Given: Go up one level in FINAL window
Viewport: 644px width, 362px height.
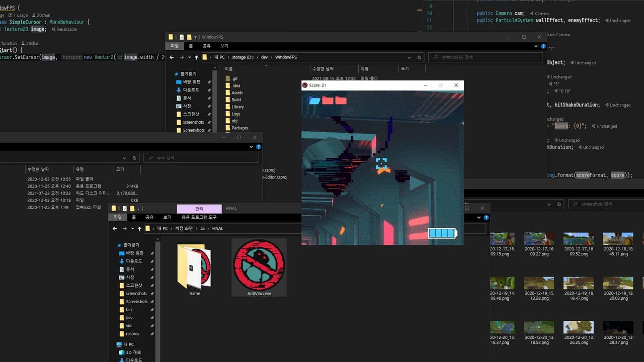Looking at the screenshot, I should coord(139,228).
